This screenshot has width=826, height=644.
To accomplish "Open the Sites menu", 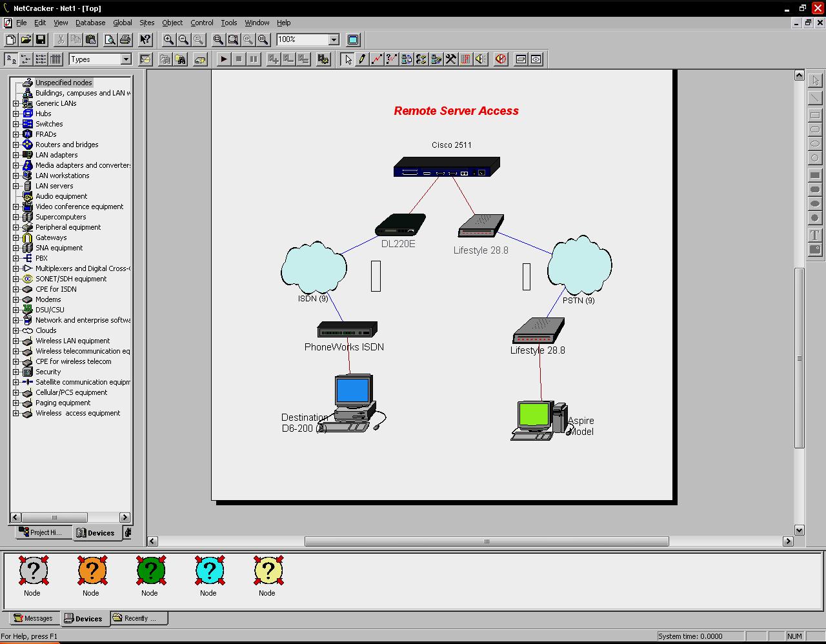I will (x=147, y=23).
